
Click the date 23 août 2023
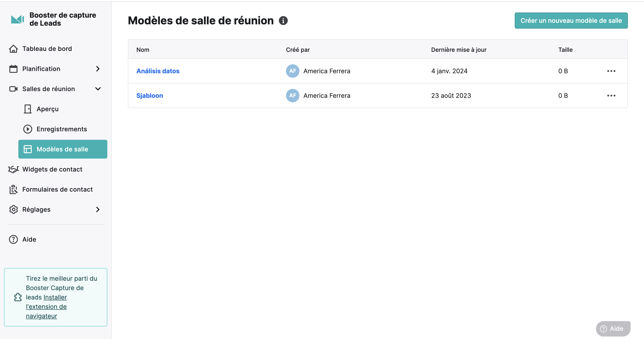451,96
